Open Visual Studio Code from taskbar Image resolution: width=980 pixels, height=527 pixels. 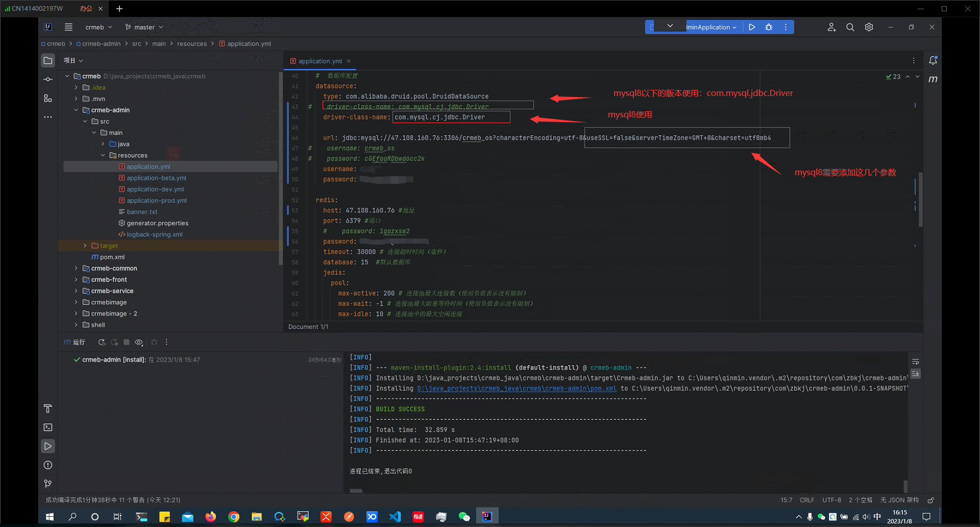[395, 517]
